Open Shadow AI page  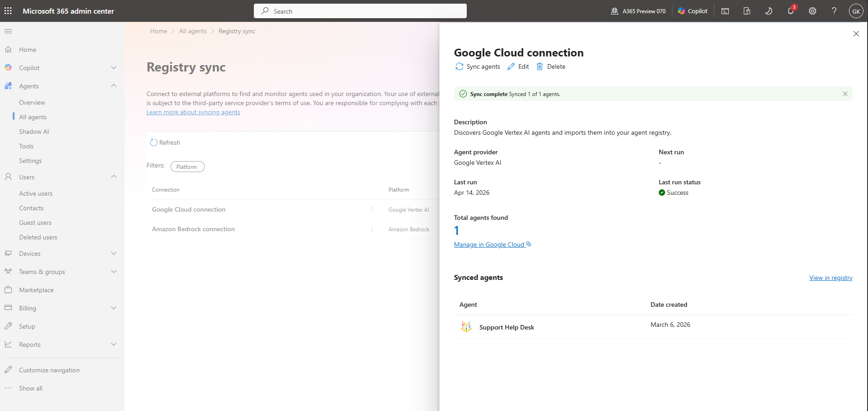click(34, 132)
